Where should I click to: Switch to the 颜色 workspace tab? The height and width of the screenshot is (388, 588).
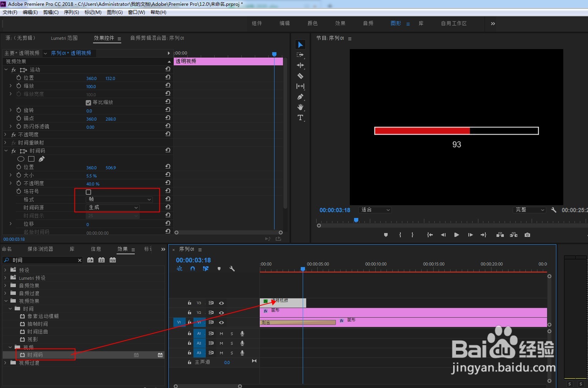[313, 23]
